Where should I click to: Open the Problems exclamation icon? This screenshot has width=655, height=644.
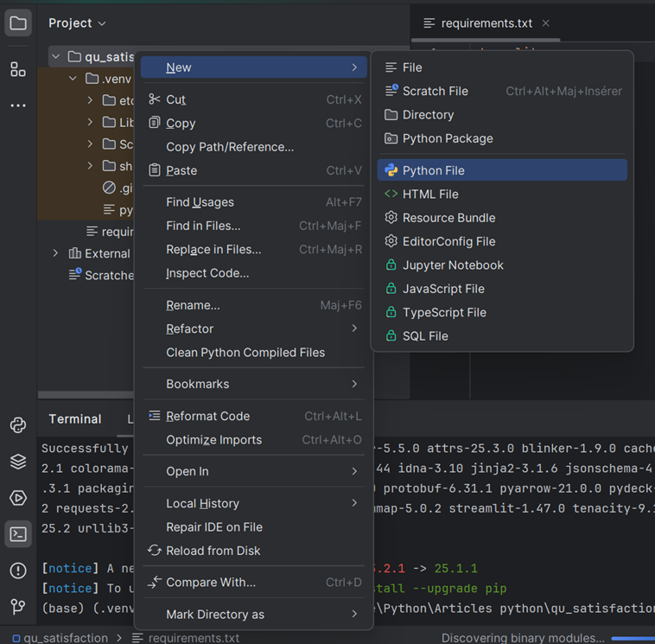pos(18,571)
